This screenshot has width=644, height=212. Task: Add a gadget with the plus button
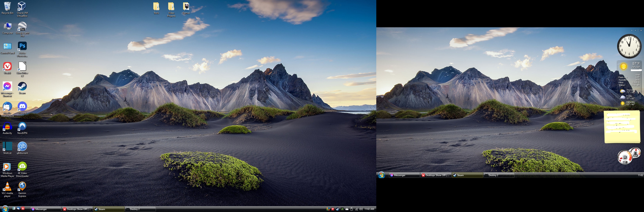[x=641, y=30]
